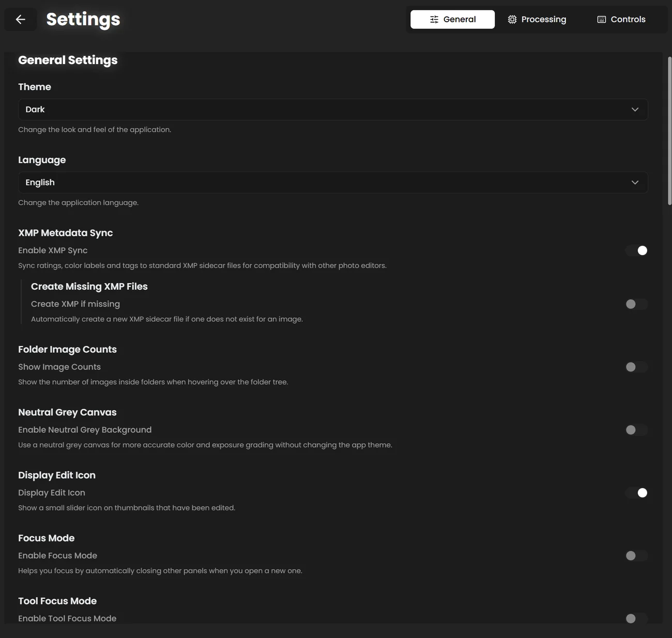Turn off Display Edit Icon toggle

pyautogui.click(x=636, y=493)
